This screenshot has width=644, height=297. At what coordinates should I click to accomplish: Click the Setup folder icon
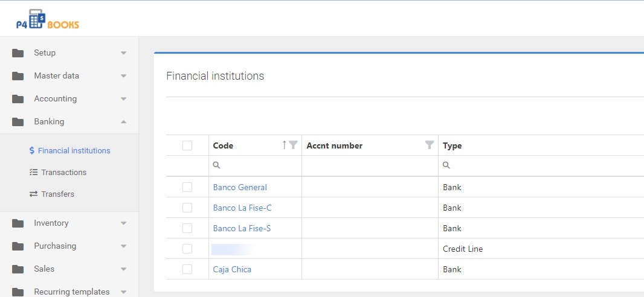tap(18, 53)
